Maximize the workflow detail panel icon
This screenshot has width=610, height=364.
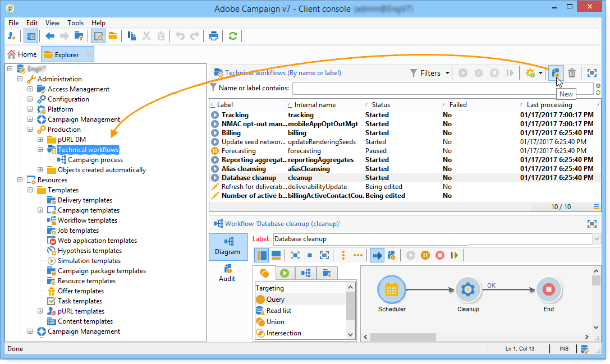click(591, 224)
